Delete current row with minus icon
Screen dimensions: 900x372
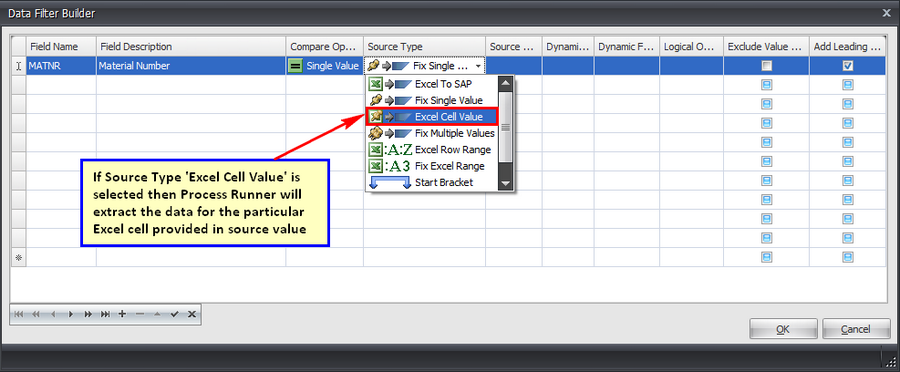point(139,314)
